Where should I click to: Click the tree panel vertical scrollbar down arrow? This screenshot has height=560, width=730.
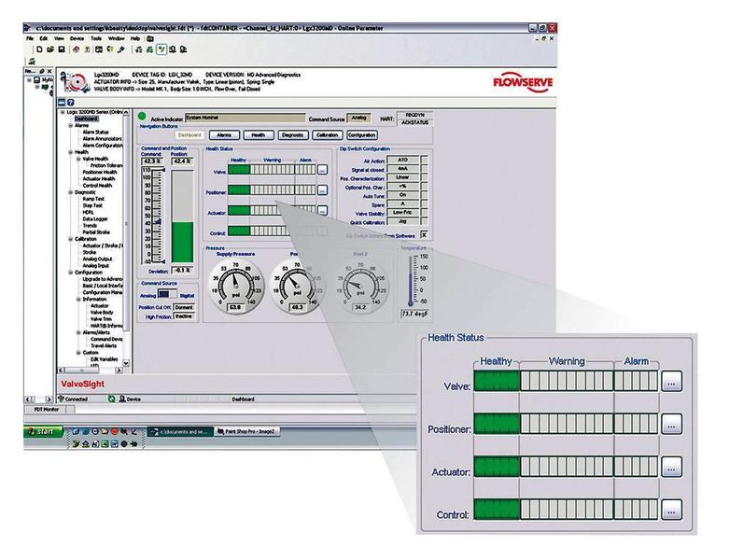[x=126, y=363]
